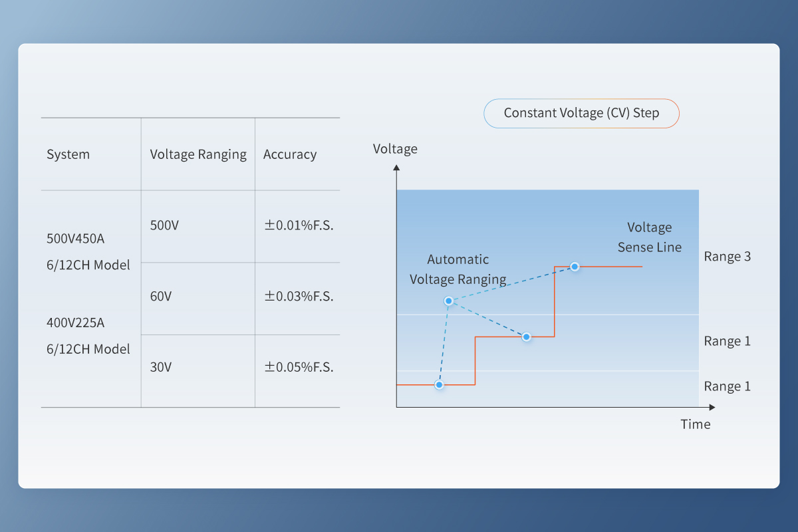Click the ±0.03%F.S. accuracy value
The width and height of the screenshot is (798, 532).
(x=298, y=297)
